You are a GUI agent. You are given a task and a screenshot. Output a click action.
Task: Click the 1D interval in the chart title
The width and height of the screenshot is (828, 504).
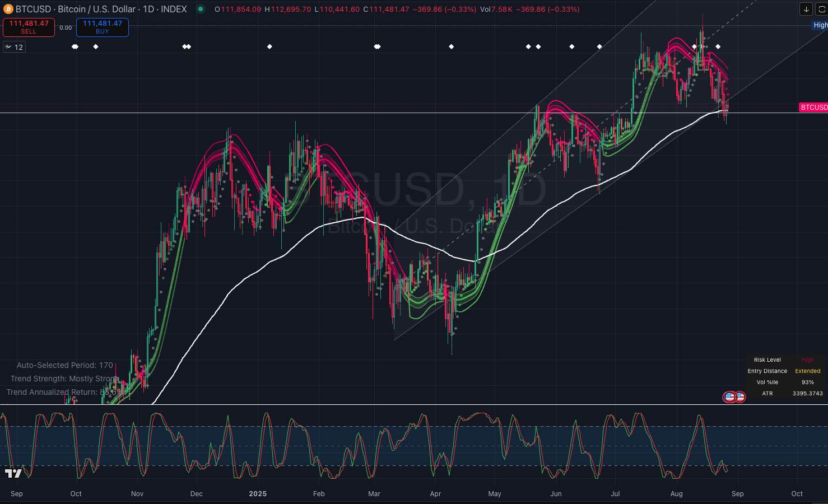(x=148, y=9)
